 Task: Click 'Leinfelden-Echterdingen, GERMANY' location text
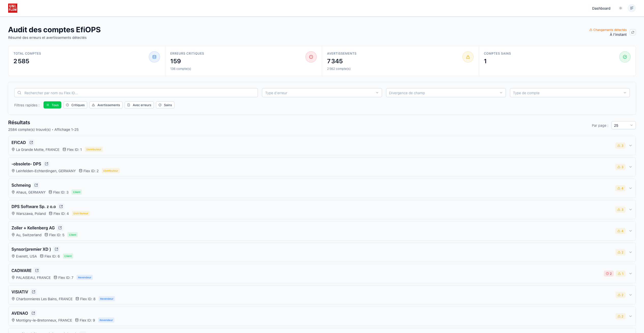46,171
